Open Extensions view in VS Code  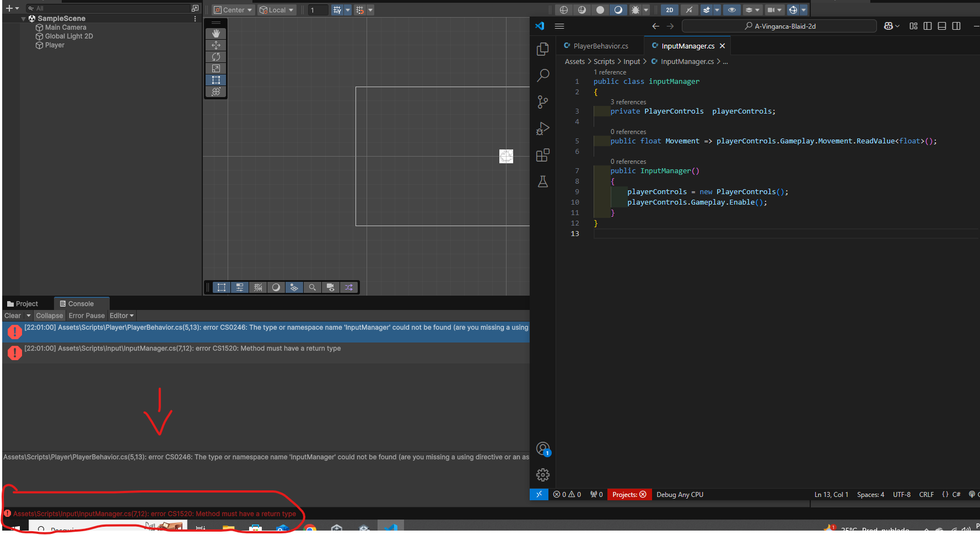point(543,155)
